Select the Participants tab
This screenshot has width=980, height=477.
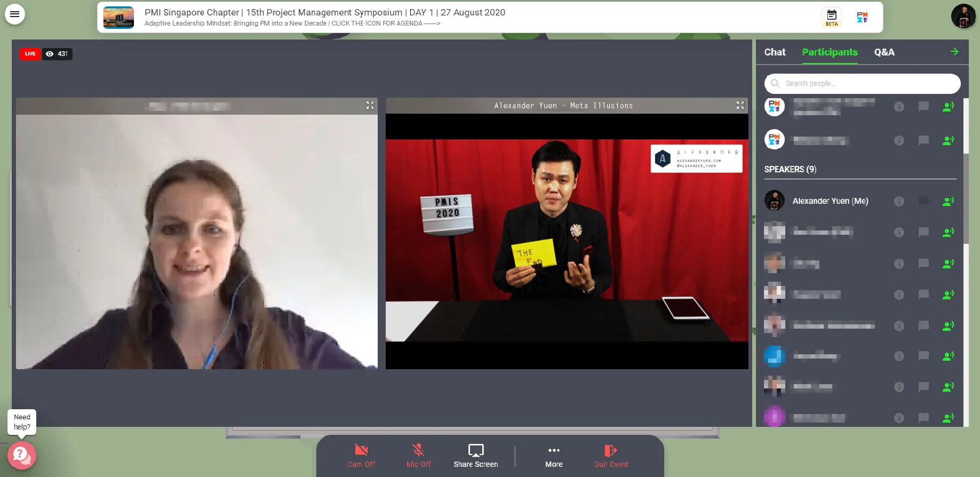pos(830,52)
